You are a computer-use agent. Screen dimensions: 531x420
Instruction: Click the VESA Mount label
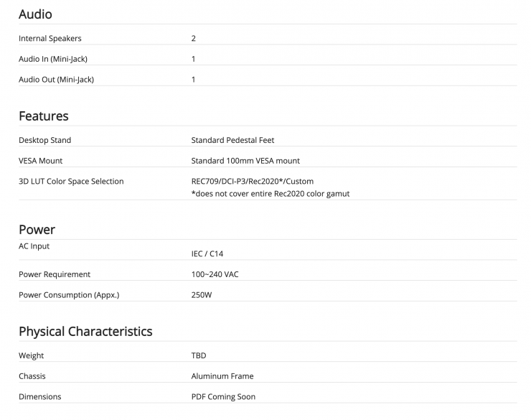(x=40, y=161)
